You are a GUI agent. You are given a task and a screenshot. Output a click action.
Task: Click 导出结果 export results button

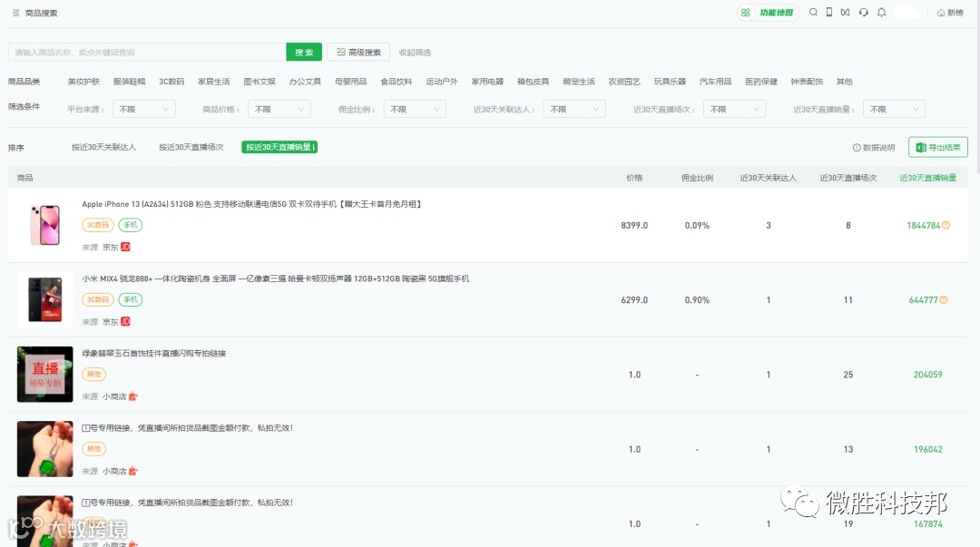click(938, 148)
